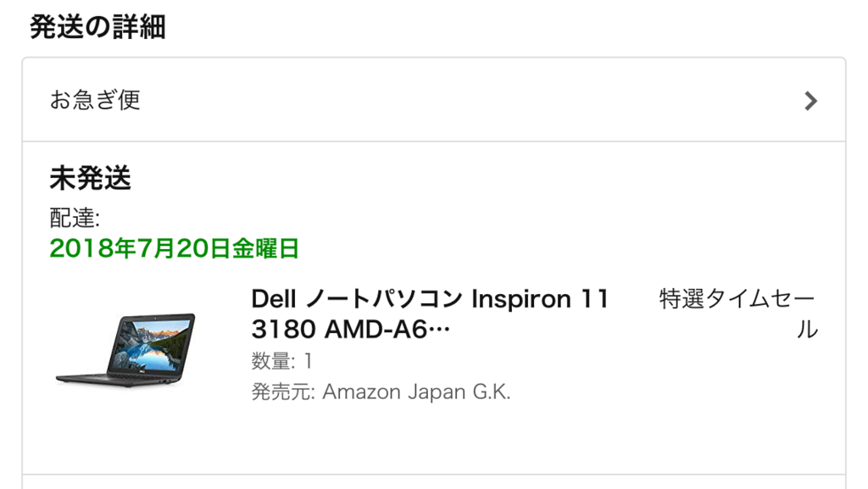The image size is (868, 489).
Task: Tap the Amazon Japan G.K. seller name
Action: point(416,392)
